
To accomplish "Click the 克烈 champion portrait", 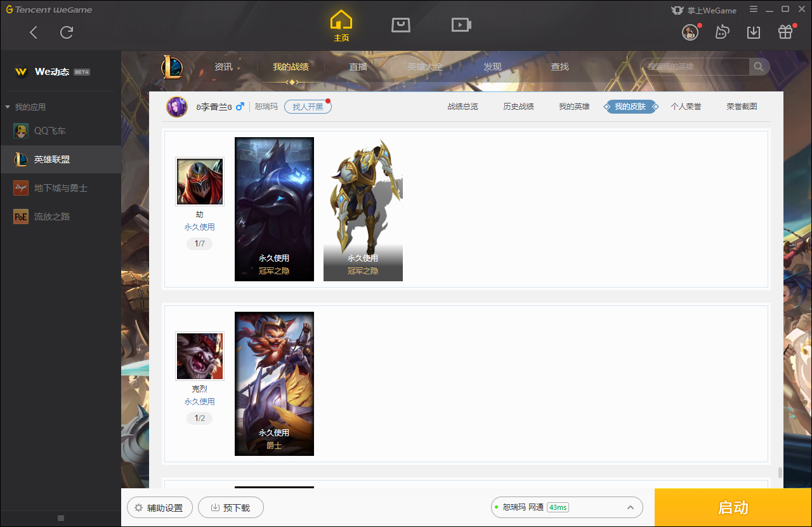I will 200,356.
